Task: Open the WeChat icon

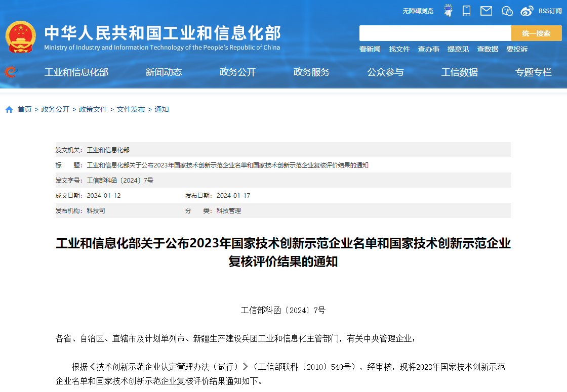Action: coord(507,11)
